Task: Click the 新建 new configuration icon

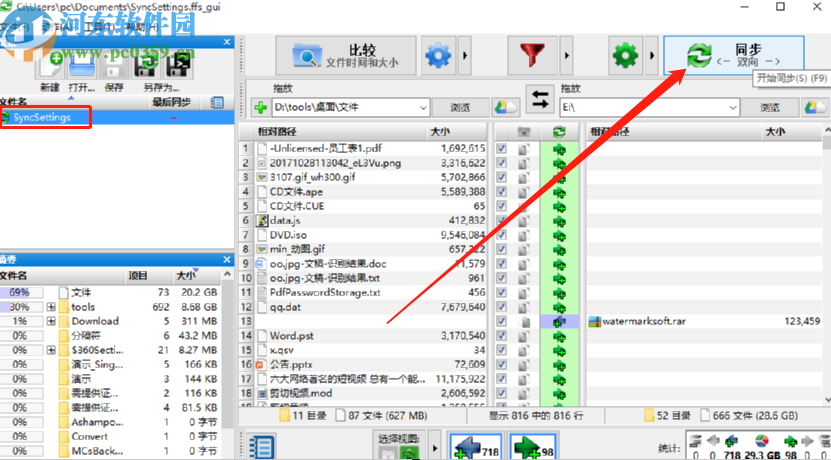Action: 49,66
